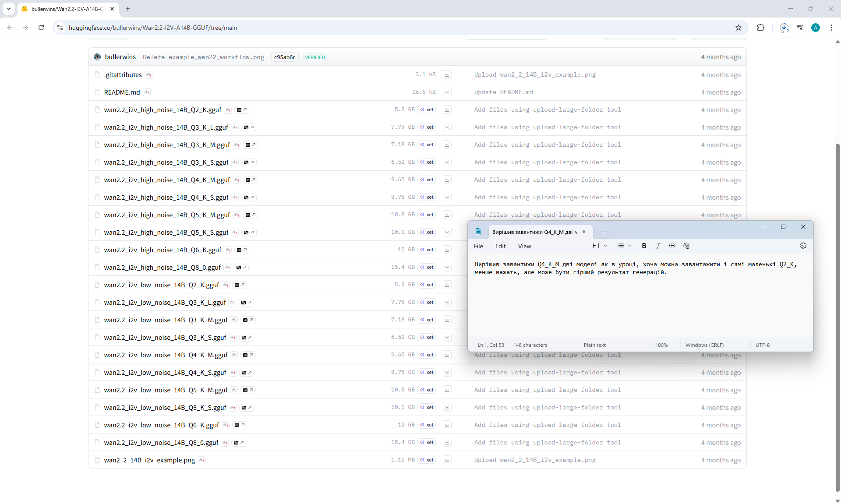The height and width of the screenshot is (504, 841).
Task: Open Notepad settings gear icon
Action: tap(803, 246)
